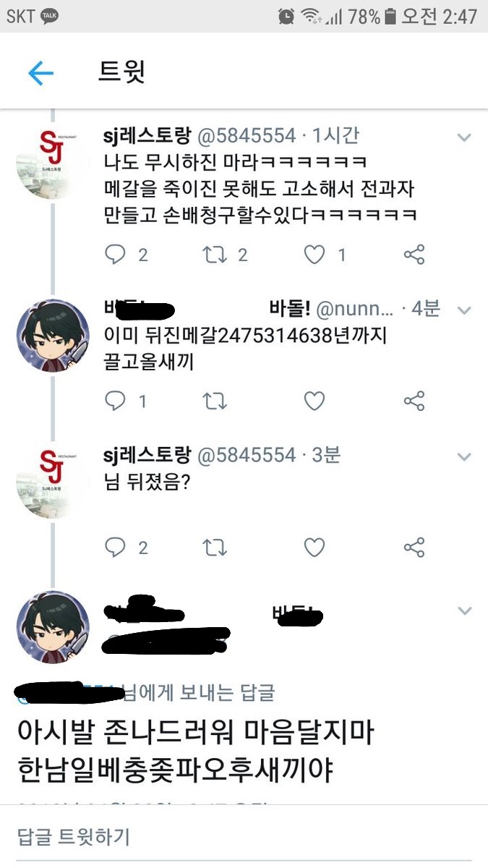Open sj레스토랑 profile name in first tweet
488x868 pixels.
click(x=147, y=135)
